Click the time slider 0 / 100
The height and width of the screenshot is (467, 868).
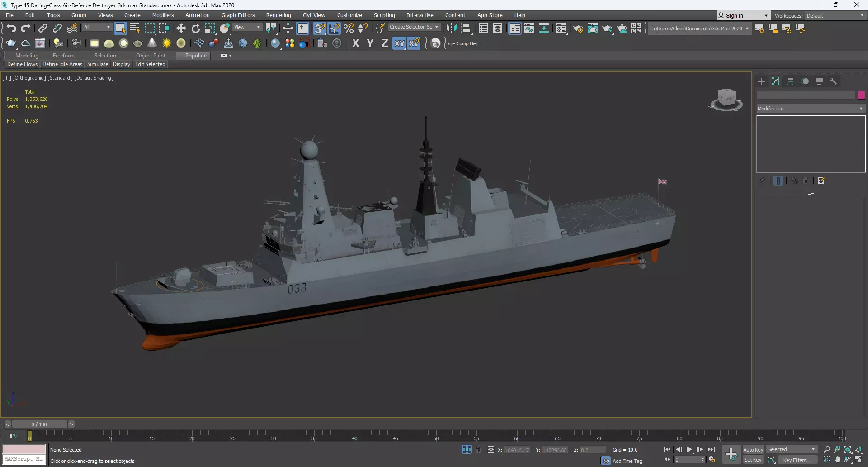39,424
